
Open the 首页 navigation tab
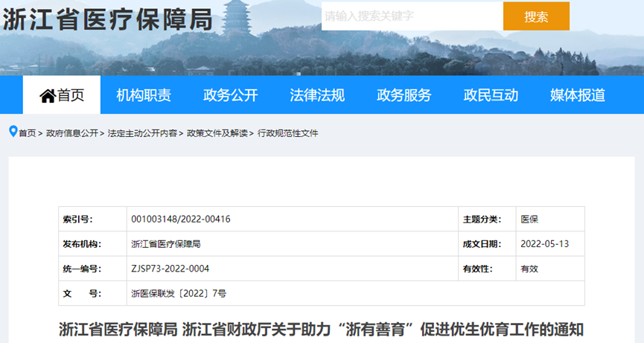(x=62, y=94)
